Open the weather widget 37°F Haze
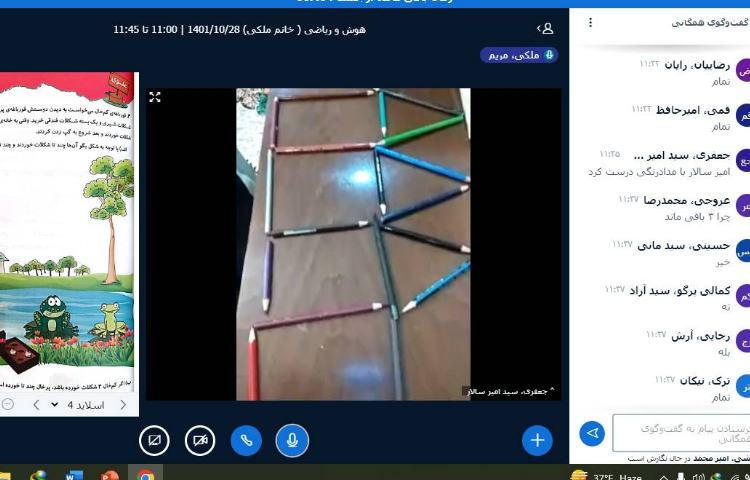 pyautogui.click(x=607, y=476)
